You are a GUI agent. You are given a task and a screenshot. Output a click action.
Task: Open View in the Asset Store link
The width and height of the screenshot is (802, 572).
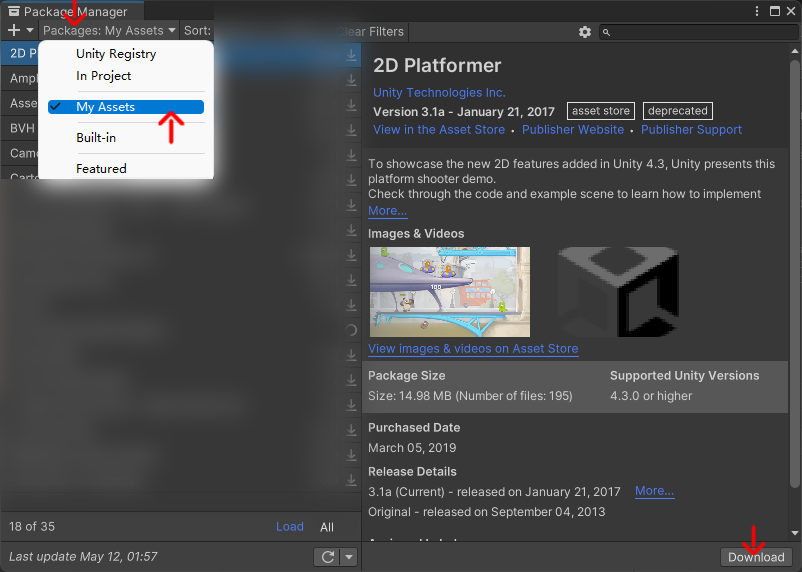pyautogui.click(x=439, y=130)
